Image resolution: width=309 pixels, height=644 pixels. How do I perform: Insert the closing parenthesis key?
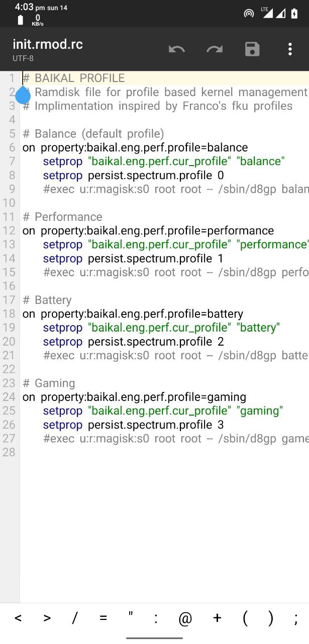(x=271, y=618)
